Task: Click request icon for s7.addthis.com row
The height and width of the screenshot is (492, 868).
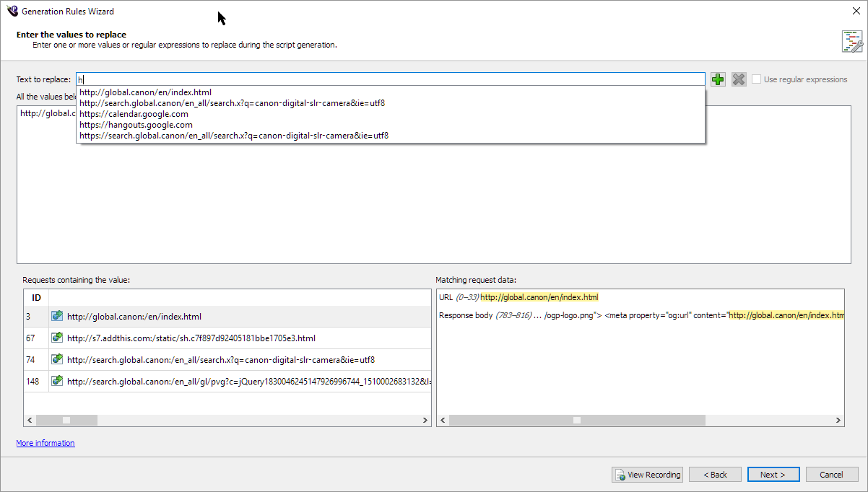Action: pos(57,338)
